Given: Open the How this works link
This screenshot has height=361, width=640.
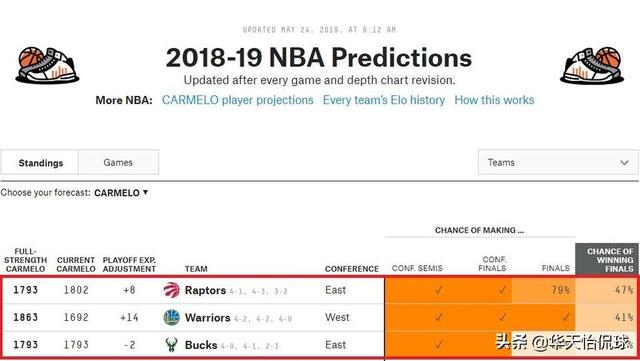Looking at the screenshot, I should coord(494,100).
